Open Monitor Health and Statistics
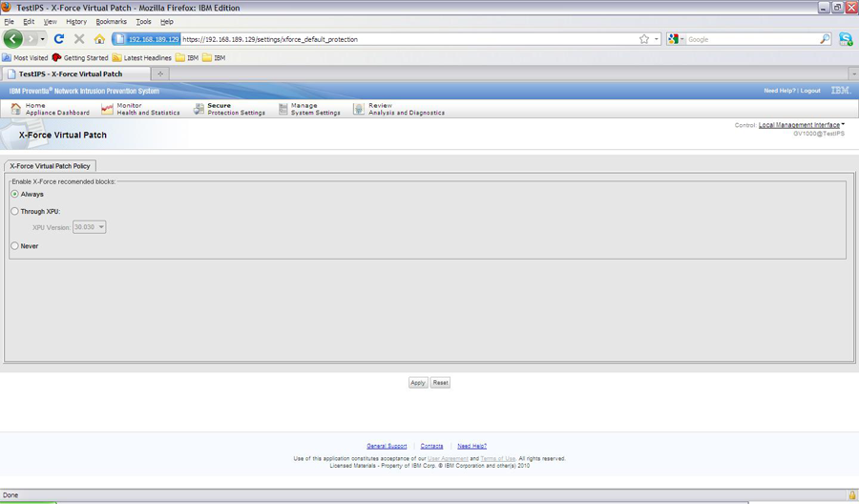This screenshot has width=859, height=504. point(141,109)
